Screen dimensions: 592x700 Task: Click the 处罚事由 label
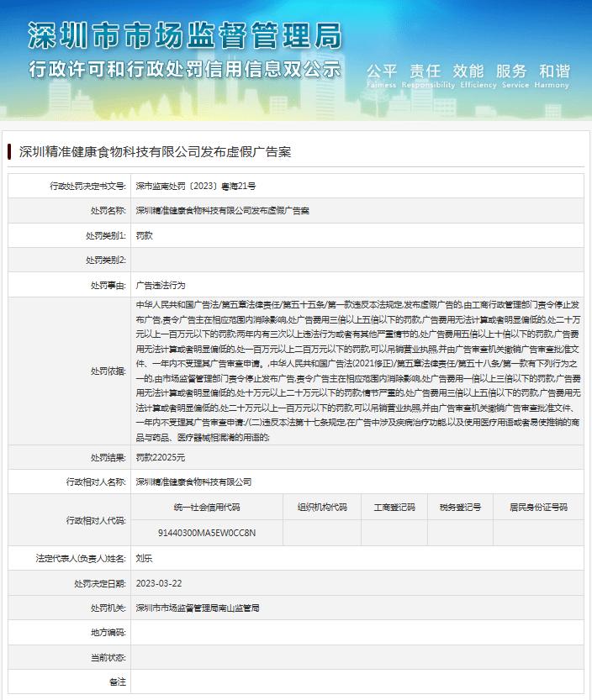tap(108, 285)
